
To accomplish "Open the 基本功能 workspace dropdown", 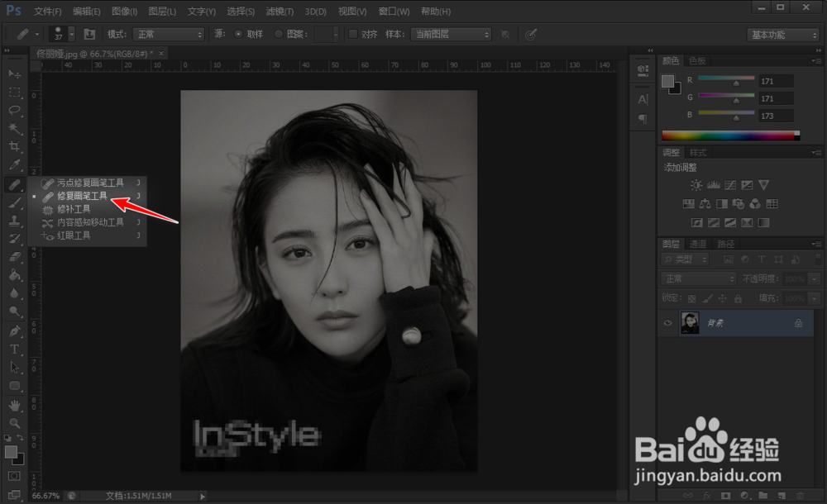I will [x=782, y=35].
